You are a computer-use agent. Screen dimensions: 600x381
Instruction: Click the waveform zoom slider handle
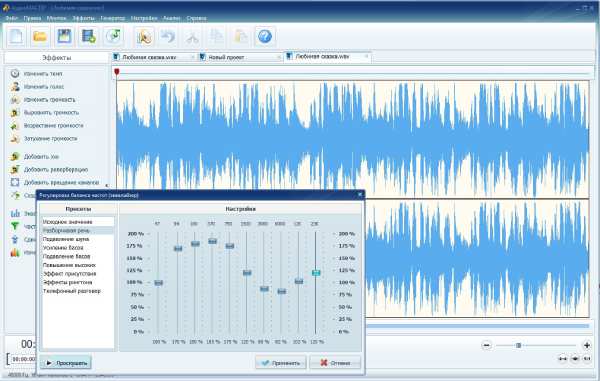pos(518,345)
